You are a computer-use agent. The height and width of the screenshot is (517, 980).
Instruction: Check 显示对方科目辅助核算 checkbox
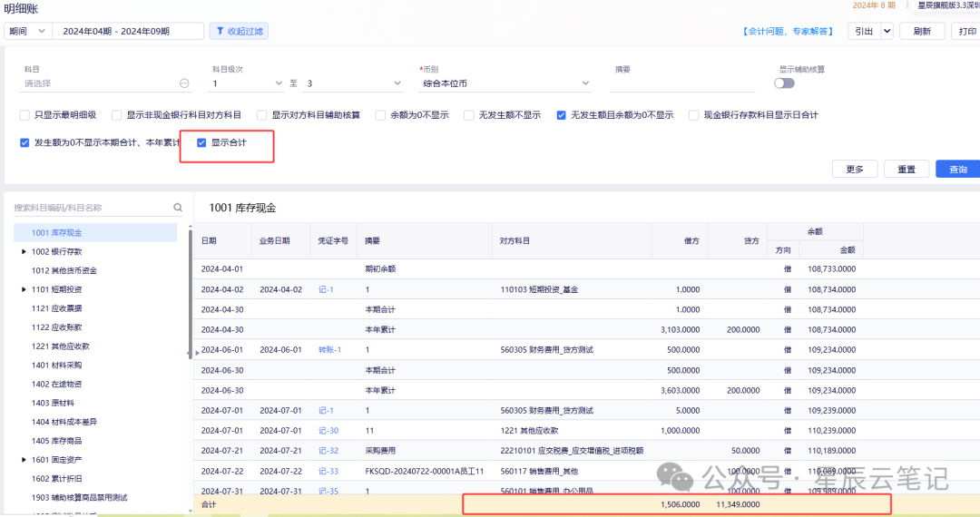pyautogui.click(x=262, y=115)
